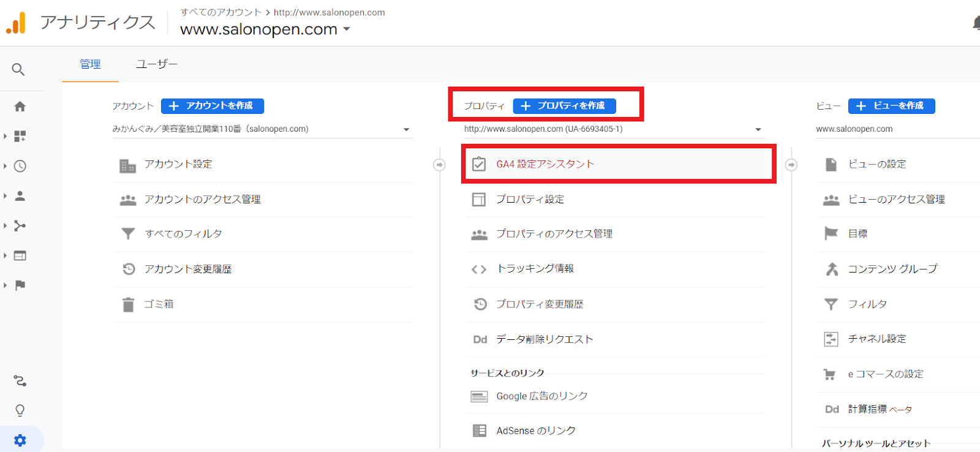
Task: Click アカウントを作成 button
Action: tap(213, 106)
